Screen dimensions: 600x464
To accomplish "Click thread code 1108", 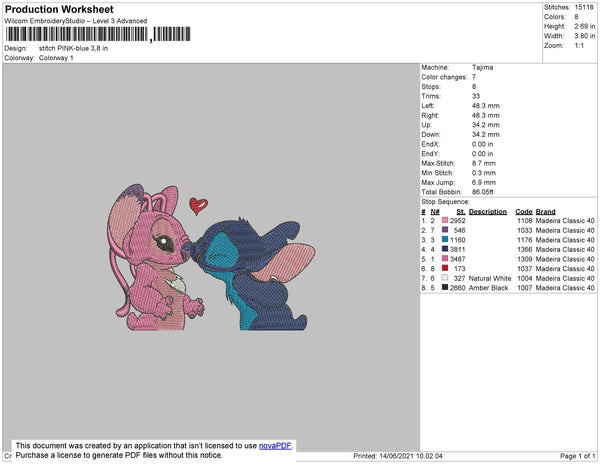I will pyautogui.click(x=525, y=221).
